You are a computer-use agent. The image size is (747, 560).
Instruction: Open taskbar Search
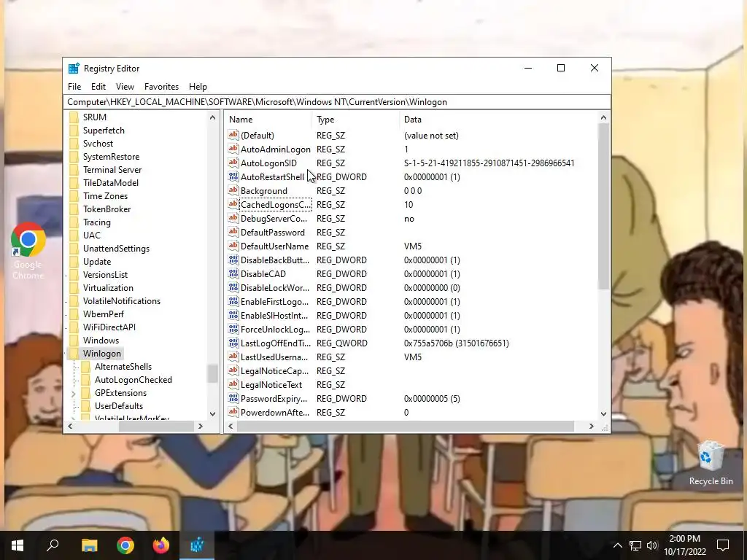click(x=53, y=545)
